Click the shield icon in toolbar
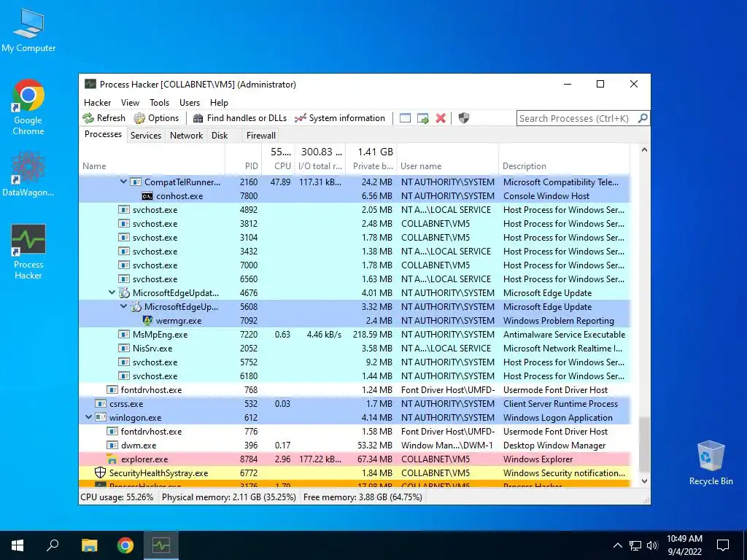This screenshot has width=747, height=560. tap(463, 118)
